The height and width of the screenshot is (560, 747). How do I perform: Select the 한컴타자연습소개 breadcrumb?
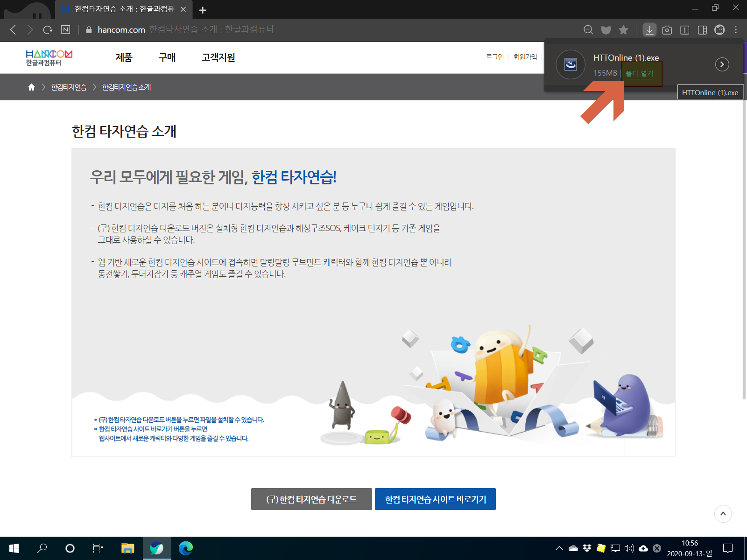127,87
